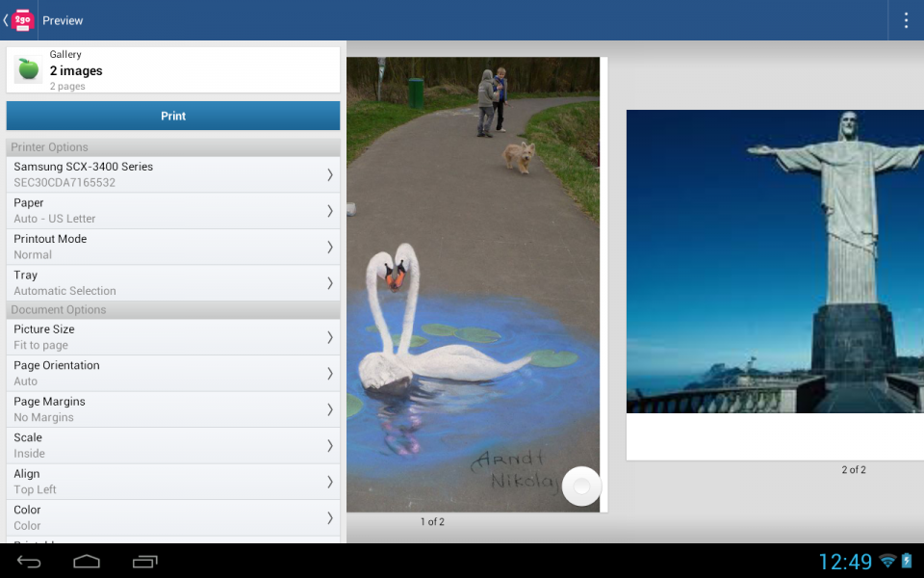The width and height of the screenshot is (924, 578).
Task: Tap the green apple Gallery icon
Action: (x=29, y=69)
